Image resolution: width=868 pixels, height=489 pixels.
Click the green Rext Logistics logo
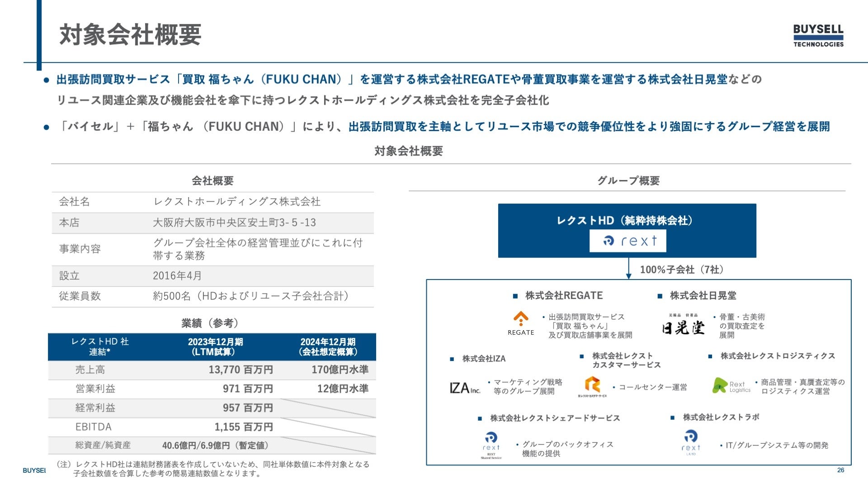click(731, 386)
